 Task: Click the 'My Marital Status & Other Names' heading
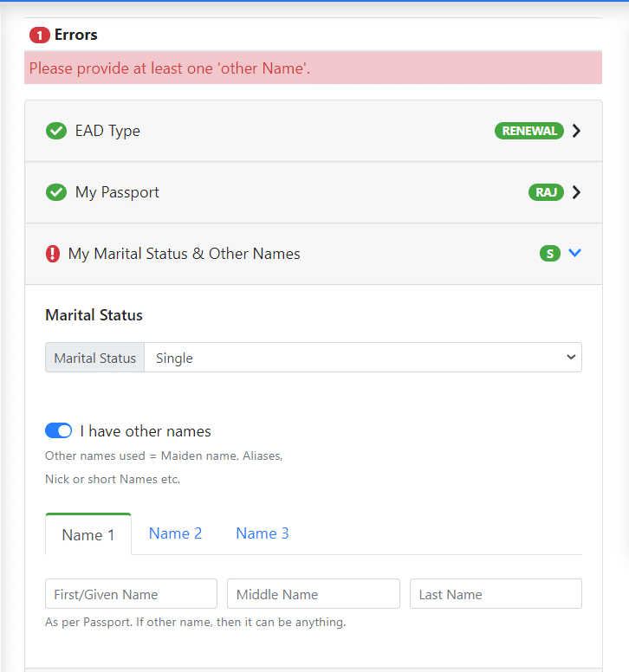pos(184,254)
